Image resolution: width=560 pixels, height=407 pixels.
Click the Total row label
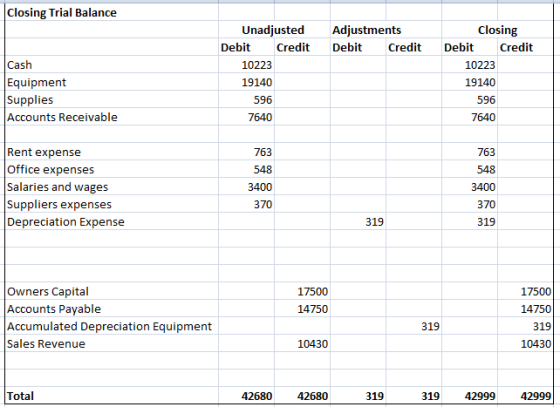(20, 396)
